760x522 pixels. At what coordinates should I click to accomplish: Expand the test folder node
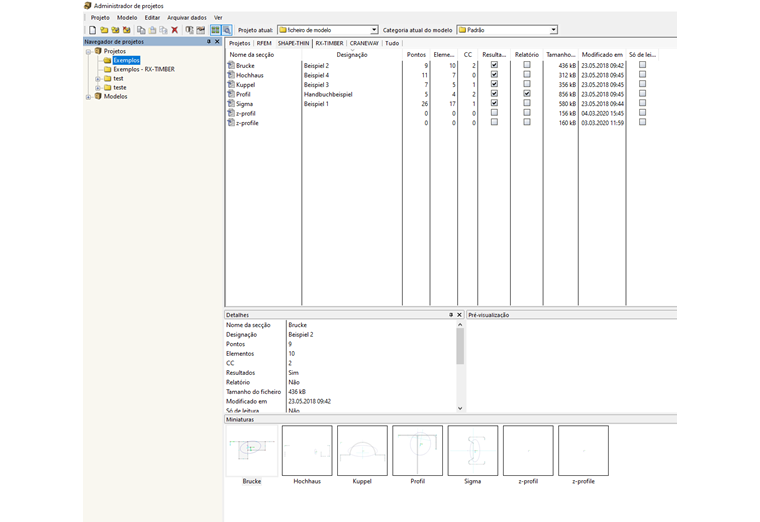pyautogui.click(x=98, y=79)
